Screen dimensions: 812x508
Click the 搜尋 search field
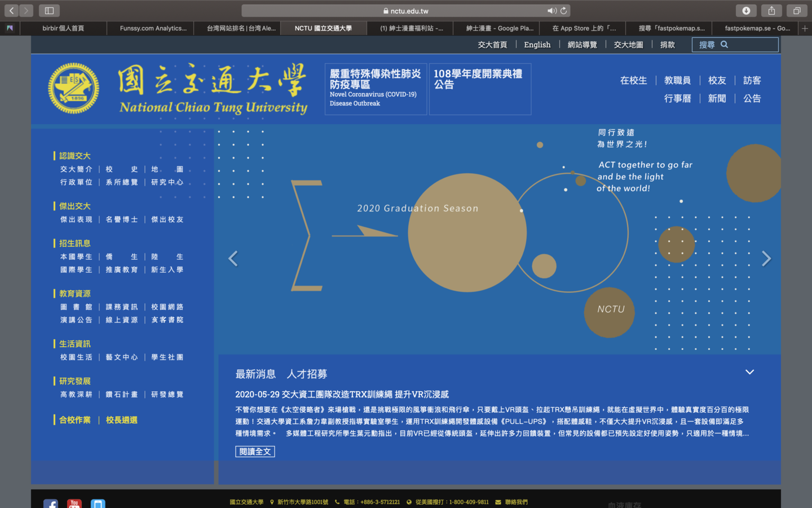point(735,45)
